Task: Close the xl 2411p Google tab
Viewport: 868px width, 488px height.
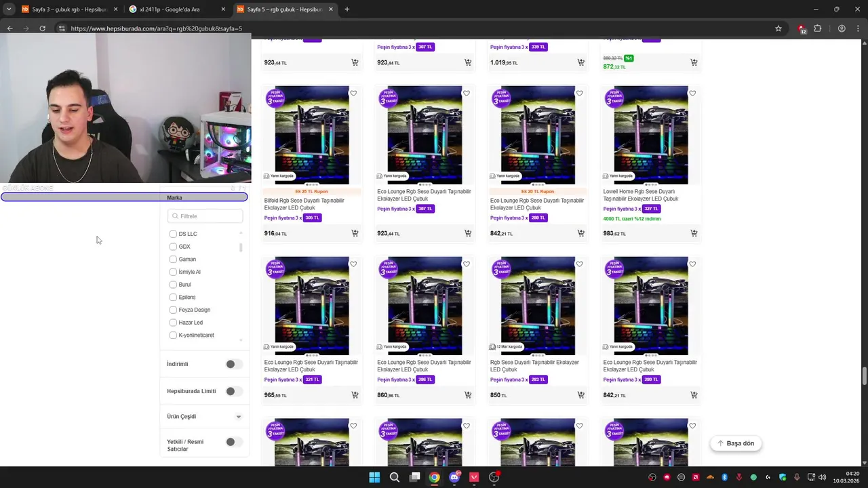Action: tap(224, 9)
